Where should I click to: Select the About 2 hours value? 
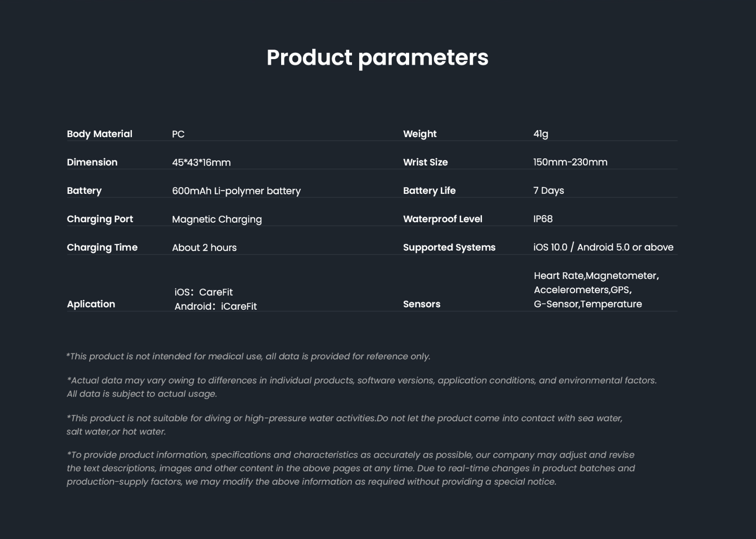point(204,248)
